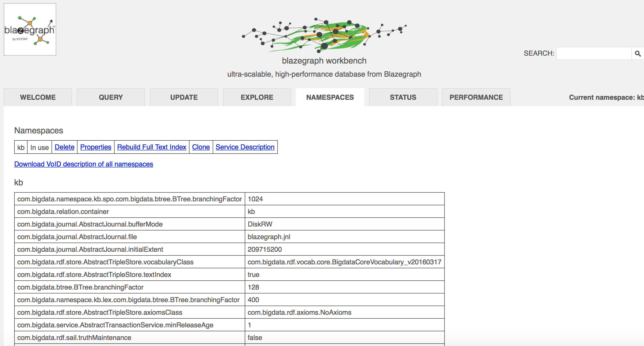The image size is (644, 346).
Task: Switch to the QUERY tab
Action: 111,97
